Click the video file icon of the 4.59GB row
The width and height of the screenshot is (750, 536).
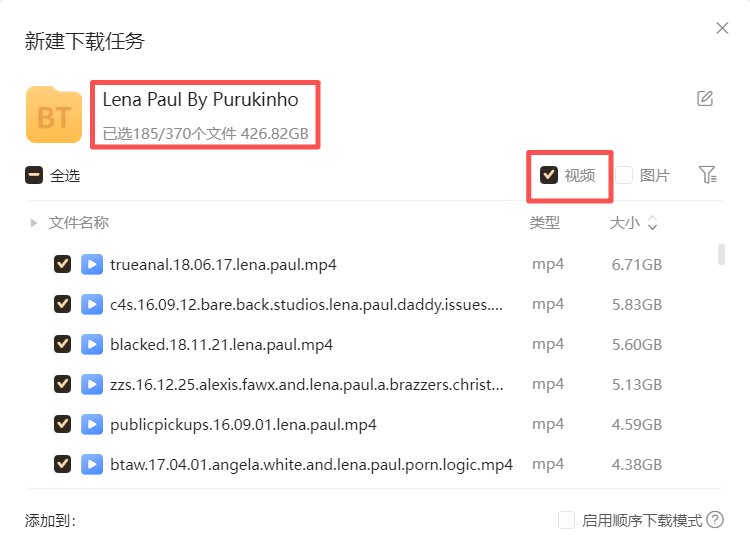(92, 424)
